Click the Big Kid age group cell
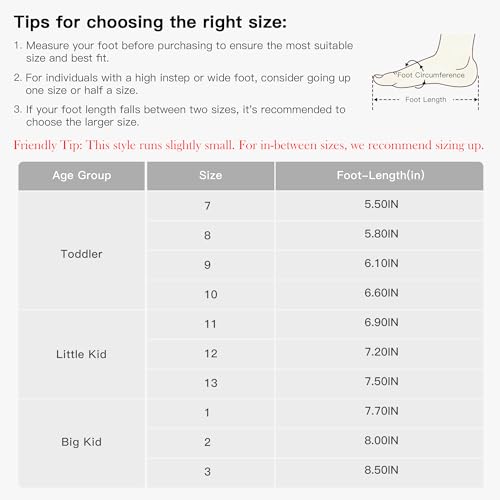 [x=82, y=442]
